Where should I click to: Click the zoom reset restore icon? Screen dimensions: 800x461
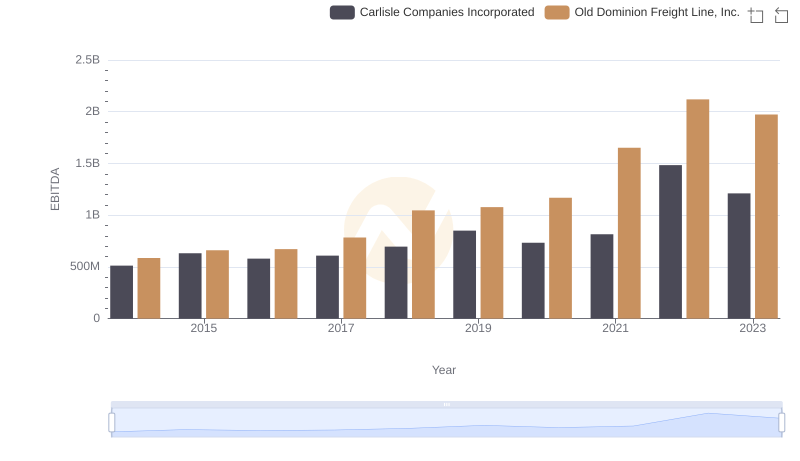(781, 15)
